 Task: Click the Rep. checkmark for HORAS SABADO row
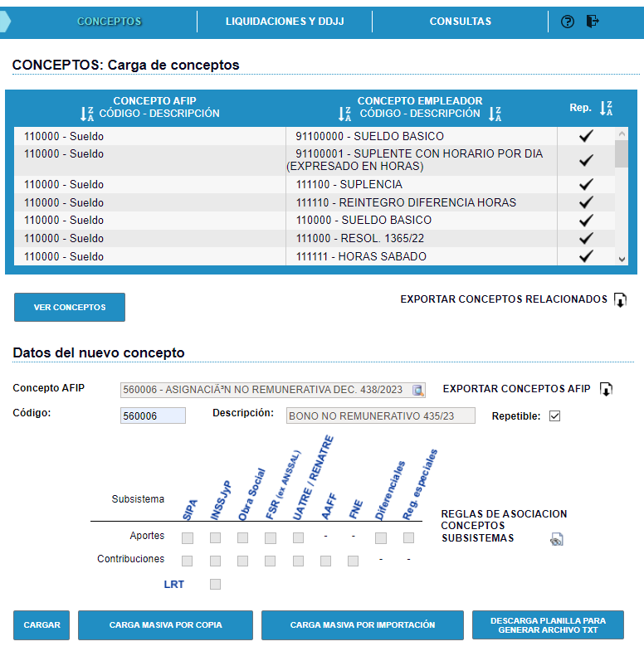coord(586,256)
